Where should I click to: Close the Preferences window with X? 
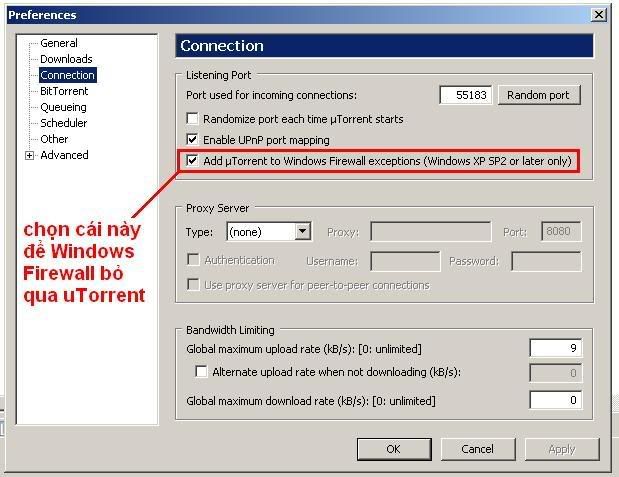click(x=598, y=15)
